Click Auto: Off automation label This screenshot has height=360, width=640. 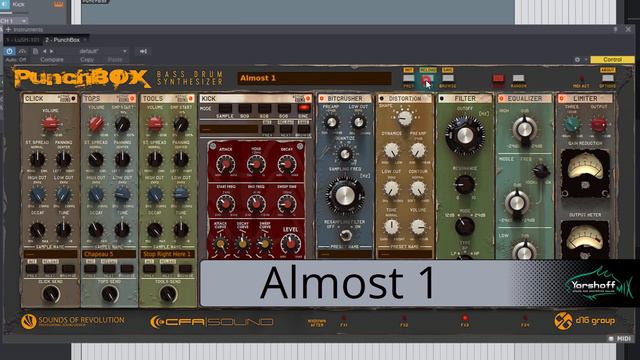pos(16,60)
